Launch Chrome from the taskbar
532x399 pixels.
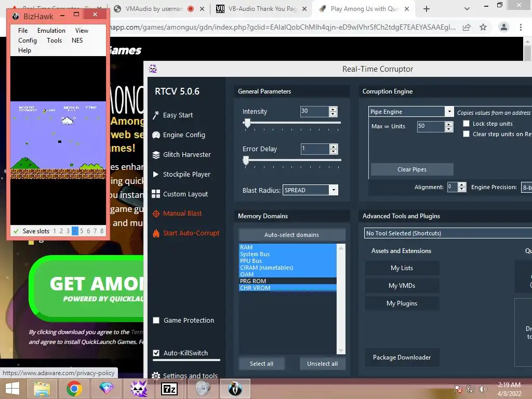point(74,389)
